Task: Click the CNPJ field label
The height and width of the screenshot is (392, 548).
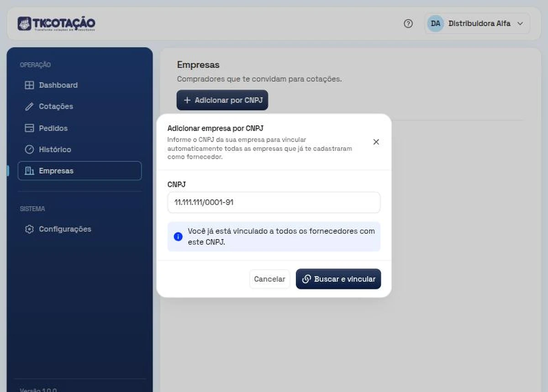Action: coord(177,185)
